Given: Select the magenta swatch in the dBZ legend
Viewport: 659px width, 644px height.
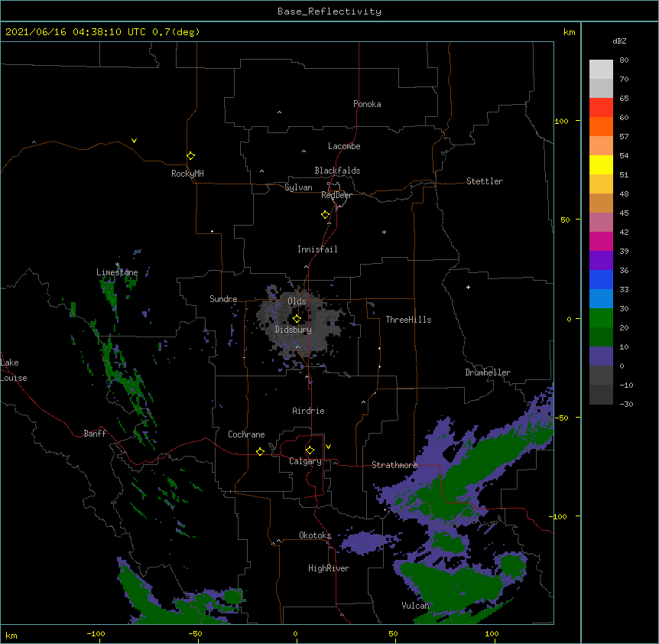Looking at the screenshot, I should [x=601, y=241].
